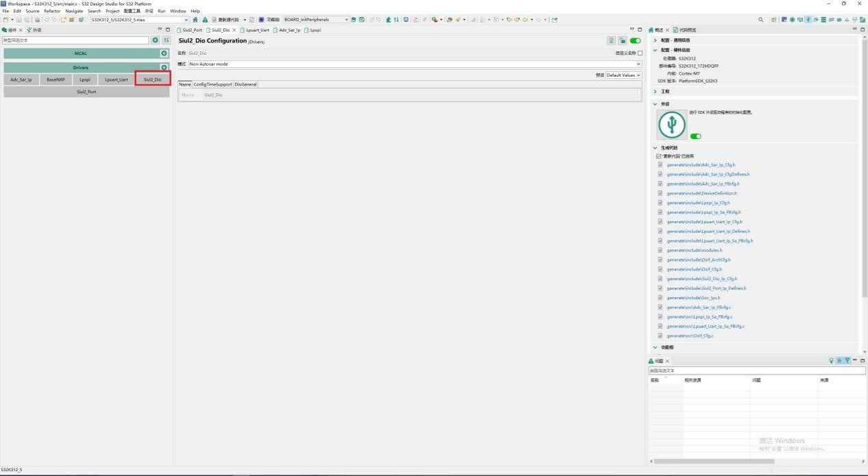Click the filter funnel icon in Problems panel

point(847,360)
